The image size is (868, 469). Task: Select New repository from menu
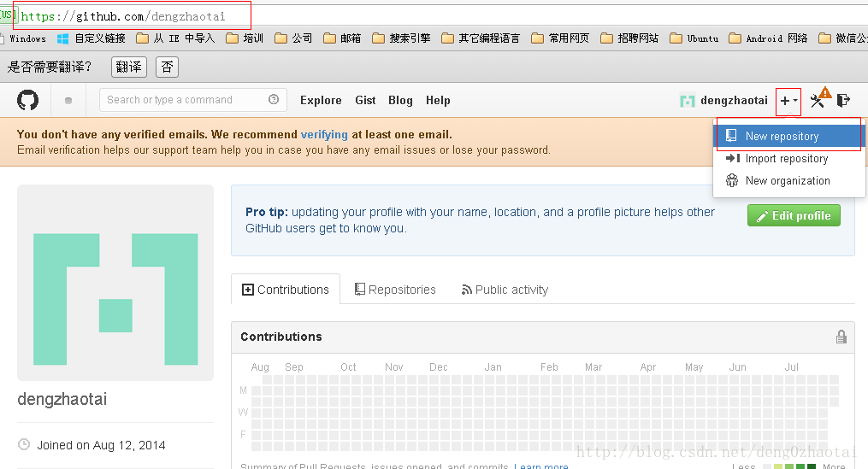tap(789, 136)
